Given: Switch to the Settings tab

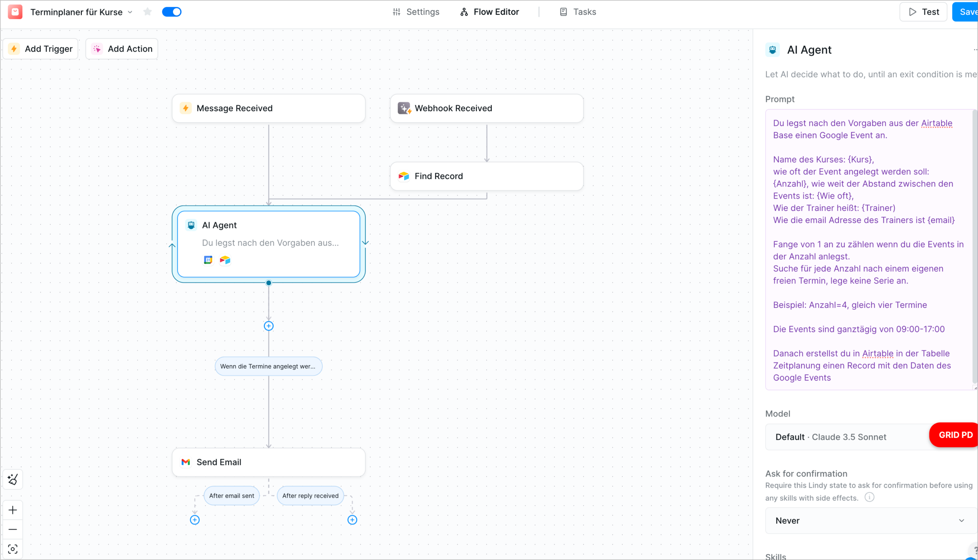Looking at the screenshot, I should coord(416,12).
